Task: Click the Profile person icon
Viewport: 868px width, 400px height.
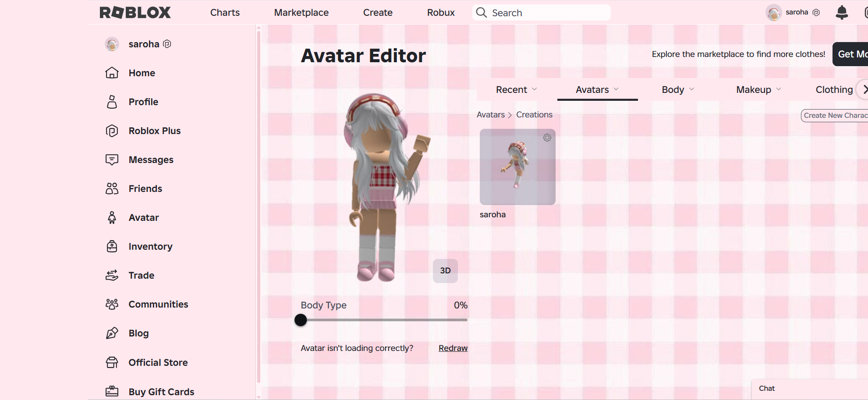Action: 112,102
